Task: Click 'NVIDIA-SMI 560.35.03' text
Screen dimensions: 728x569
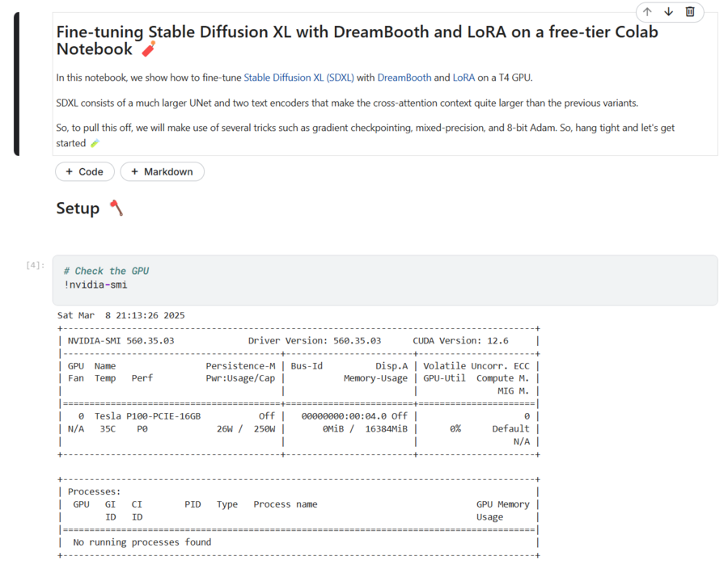Action: [x=121, y=341]
